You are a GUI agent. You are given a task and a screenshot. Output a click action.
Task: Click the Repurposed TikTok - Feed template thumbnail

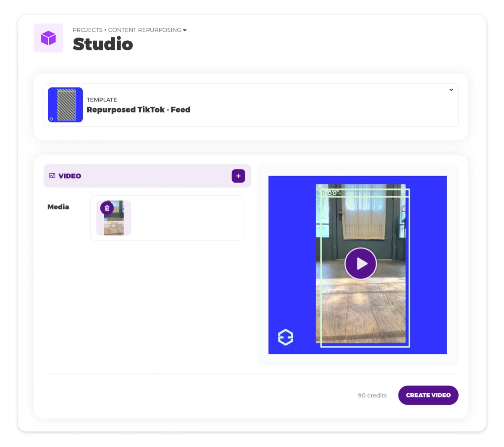pos(65,105)
